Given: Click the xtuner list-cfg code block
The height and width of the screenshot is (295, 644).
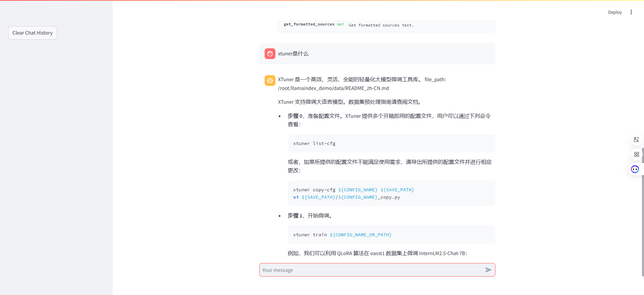Looking at the screenshot, I should (391, 144).
